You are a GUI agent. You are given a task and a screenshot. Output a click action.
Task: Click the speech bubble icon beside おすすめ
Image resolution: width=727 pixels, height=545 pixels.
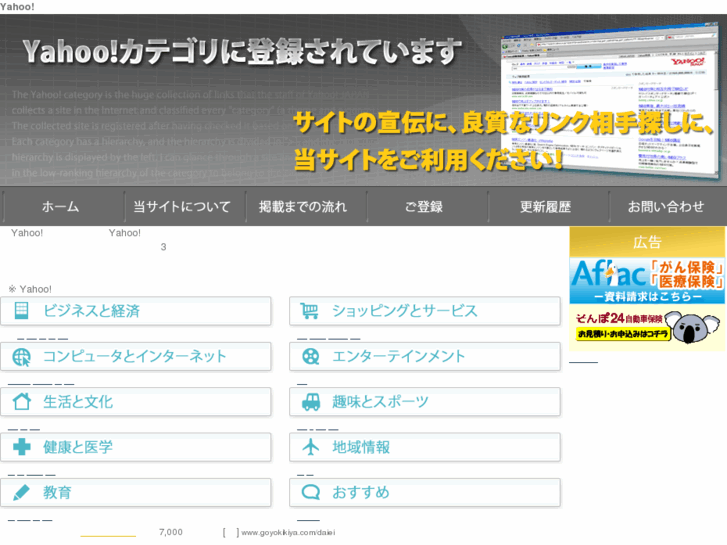pos(310,492)
